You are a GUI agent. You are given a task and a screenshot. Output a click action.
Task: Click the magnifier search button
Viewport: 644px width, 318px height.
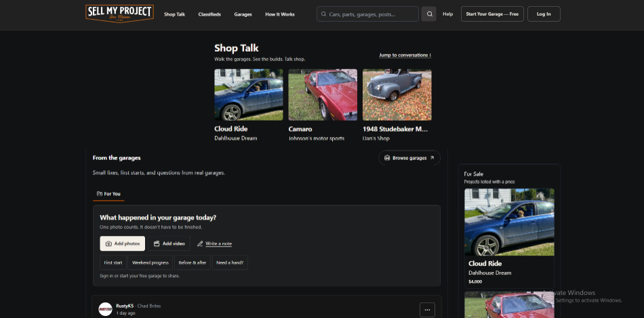[x=429, y=14]
